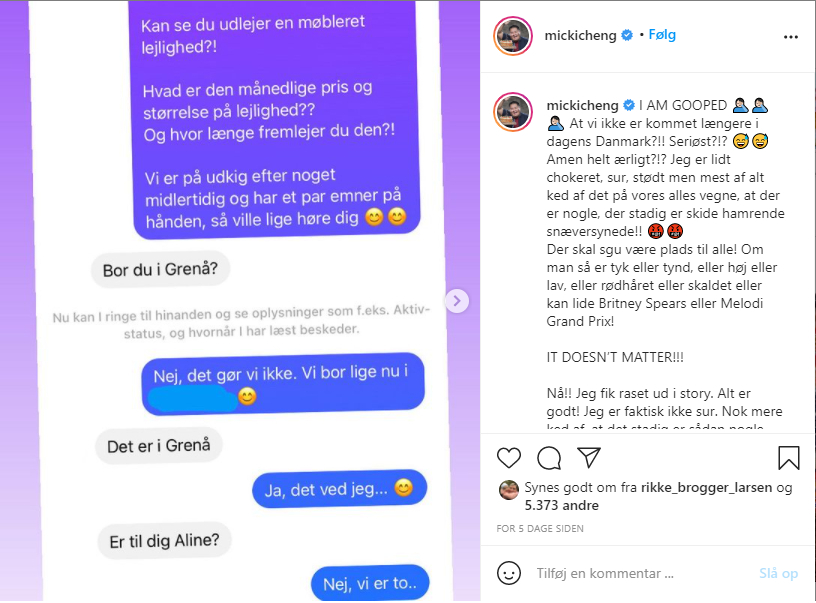Follow mickicheng with Følg button
The height and width of the screenshot is (603, 816).
662,35
